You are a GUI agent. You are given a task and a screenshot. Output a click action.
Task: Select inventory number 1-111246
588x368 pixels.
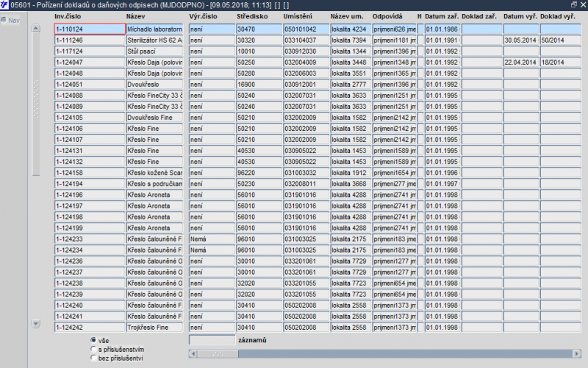pos(90,40)
